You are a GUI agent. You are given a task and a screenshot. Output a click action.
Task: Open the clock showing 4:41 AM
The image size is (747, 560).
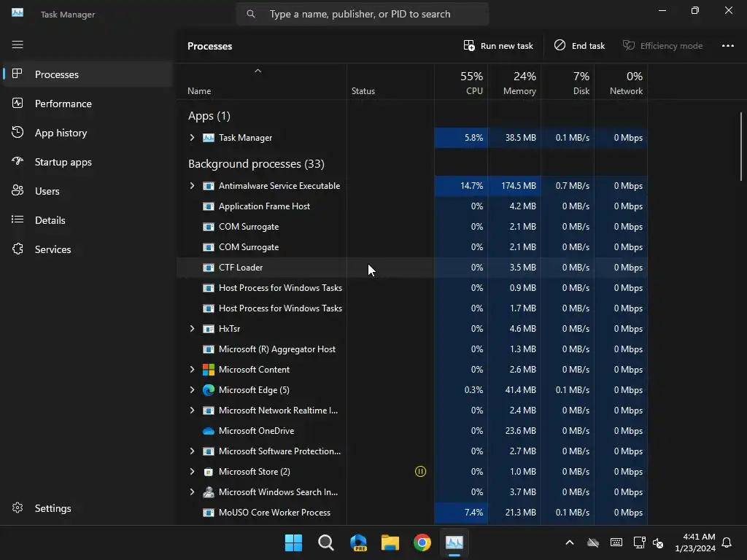(695, 542)
